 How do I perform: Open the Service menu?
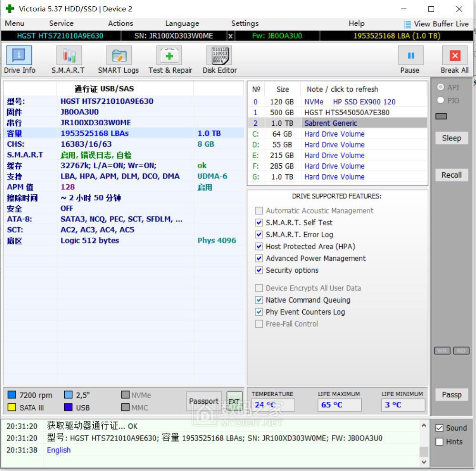61,23
